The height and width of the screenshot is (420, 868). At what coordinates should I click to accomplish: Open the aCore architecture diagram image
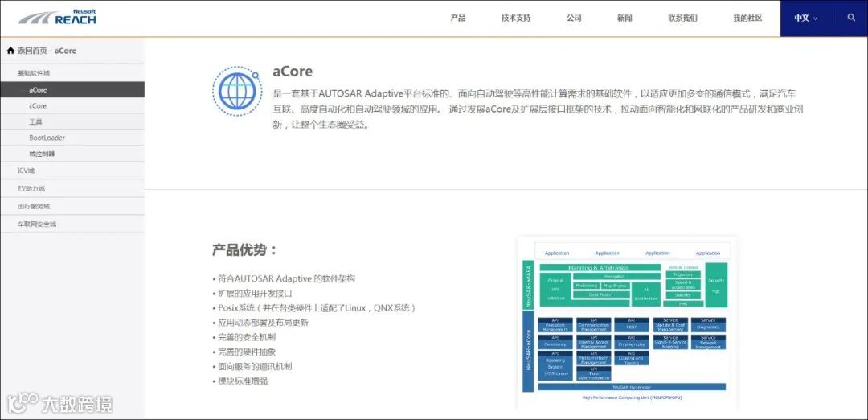pos(627,322)
